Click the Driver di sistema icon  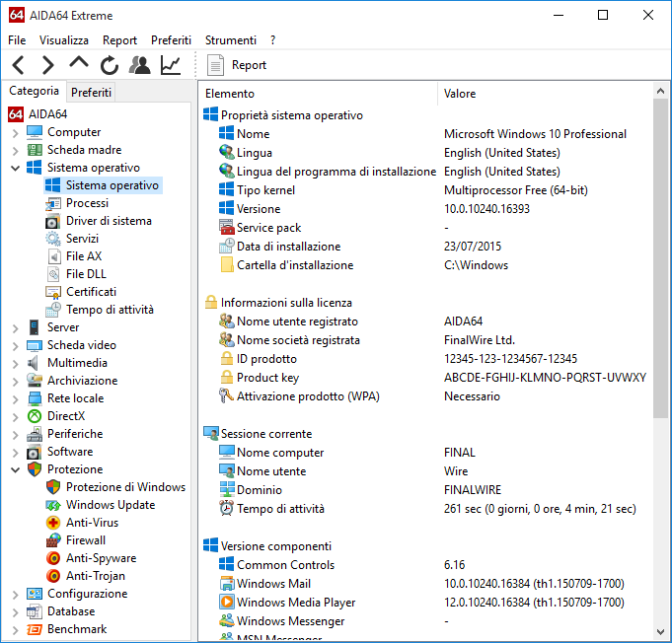coord(52,222)
